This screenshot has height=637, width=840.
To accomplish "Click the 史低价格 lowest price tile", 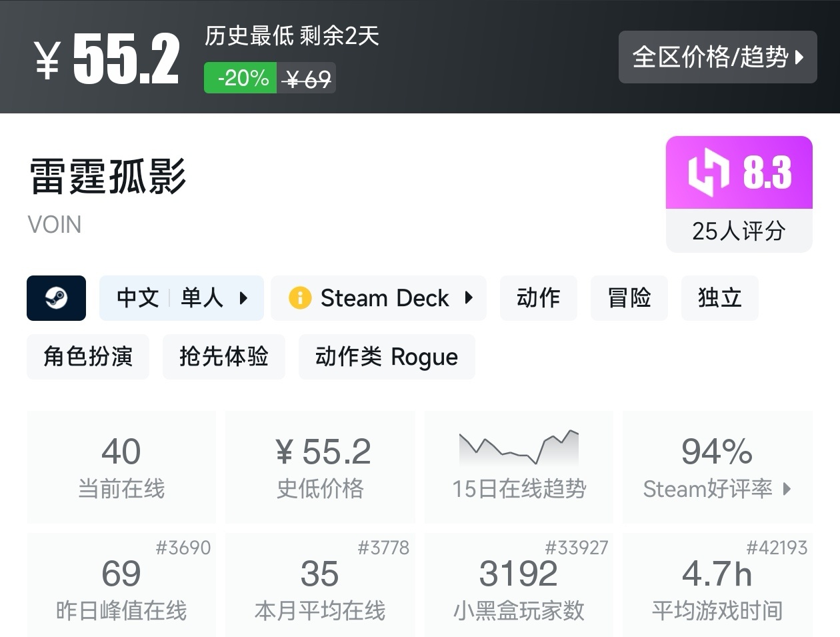I will point(320,467).
